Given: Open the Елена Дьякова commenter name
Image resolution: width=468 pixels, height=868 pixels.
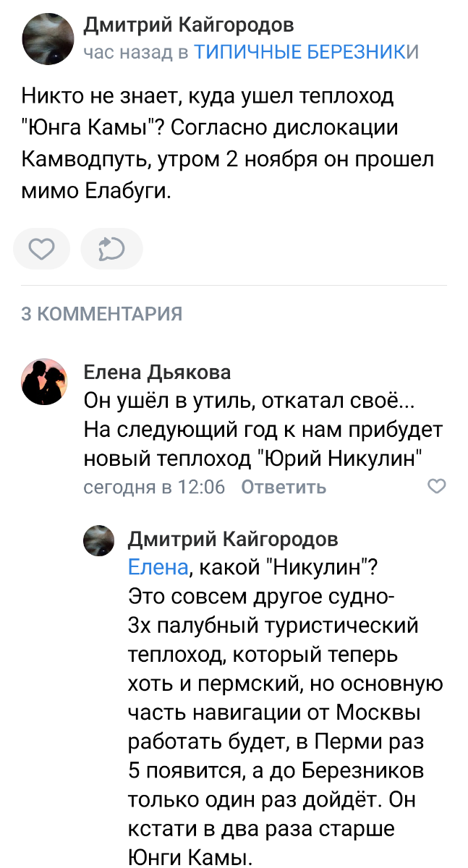Looking at the screenshot, I should click(157, 373).
